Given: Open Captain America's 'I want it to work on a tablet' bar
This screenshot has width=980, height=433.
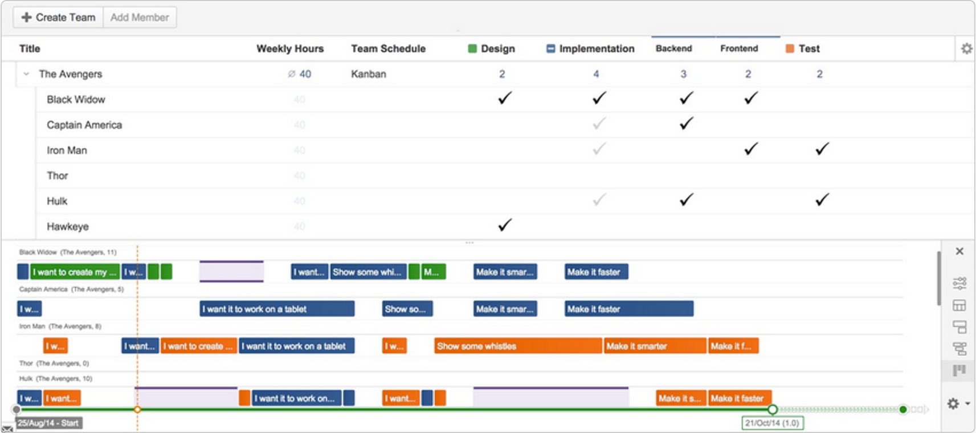Looking at the screenshot, I should [x=277, y=309].
